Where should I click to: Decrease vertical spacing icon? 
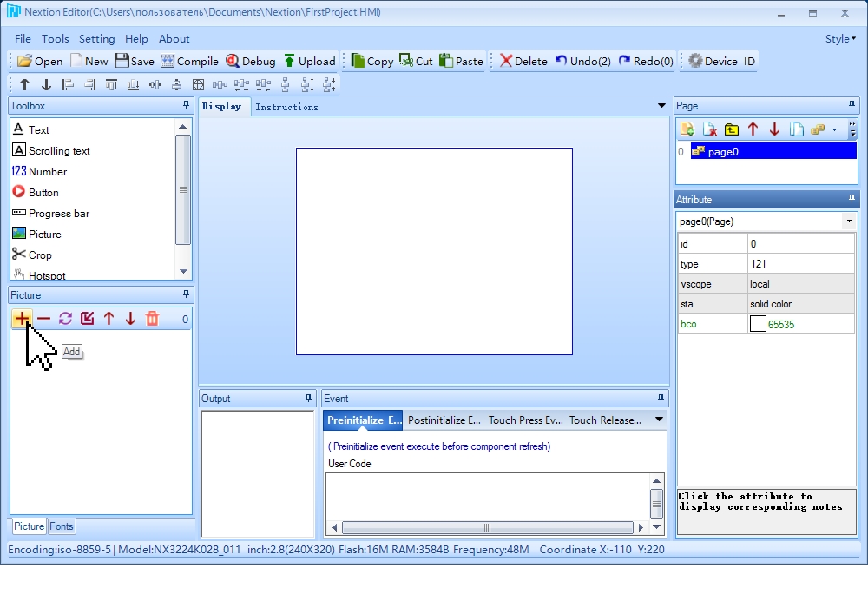(329, 85)
